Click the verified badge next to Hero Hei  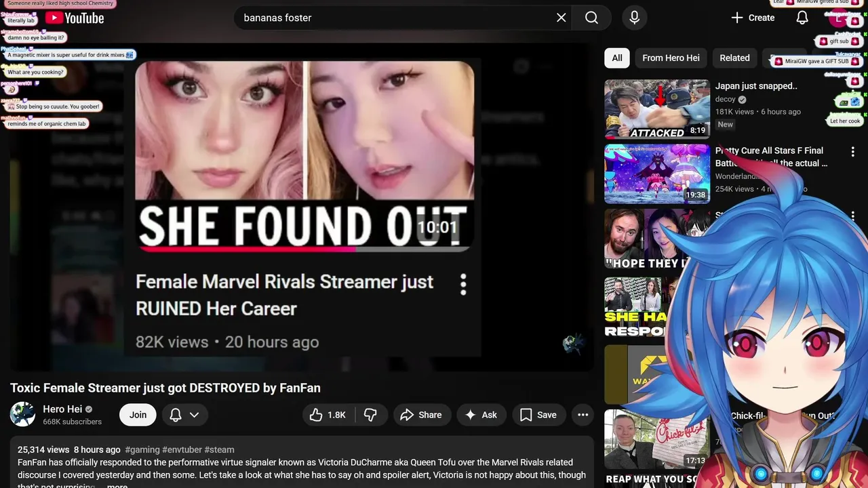coord(89,409)
